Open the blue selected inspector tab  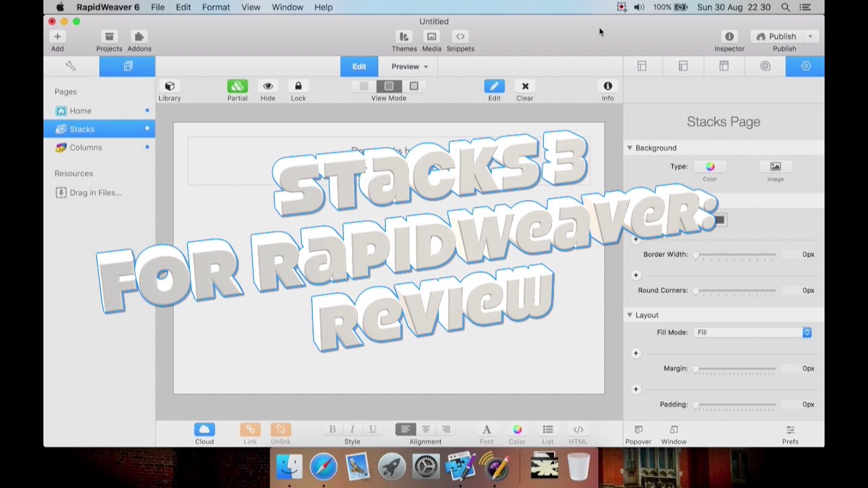point(806,66)
